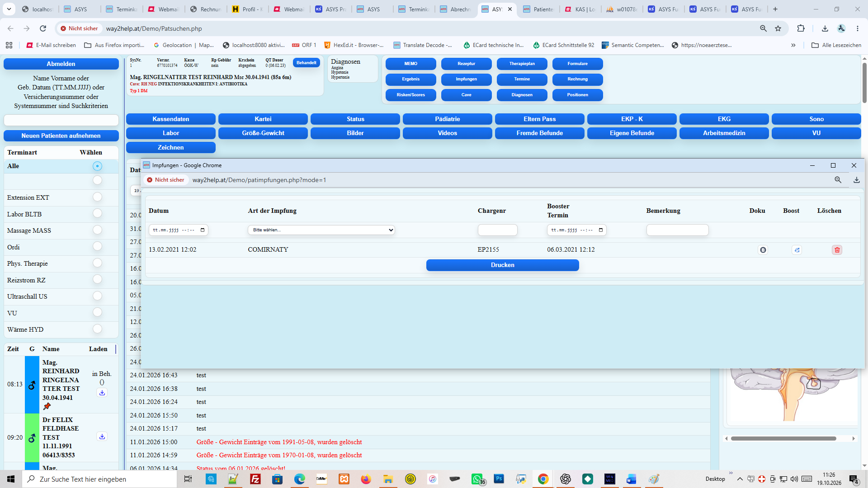
Task: Click the zoom magnifier in Impfungen window
Action: (838, 180)
